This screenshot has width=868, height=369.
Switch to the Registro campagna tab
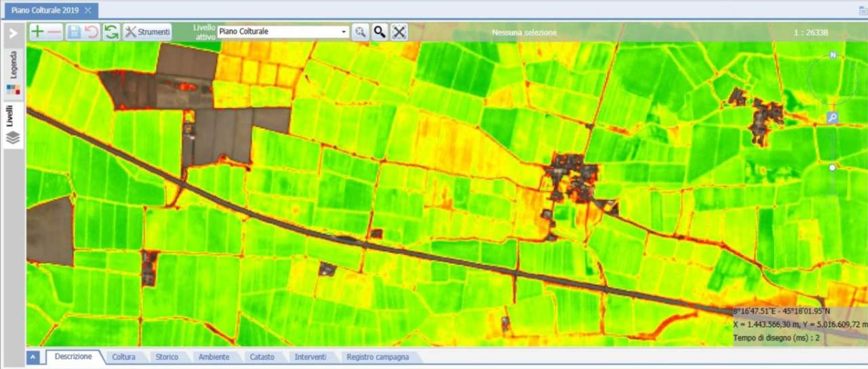(x=378, y=357)
